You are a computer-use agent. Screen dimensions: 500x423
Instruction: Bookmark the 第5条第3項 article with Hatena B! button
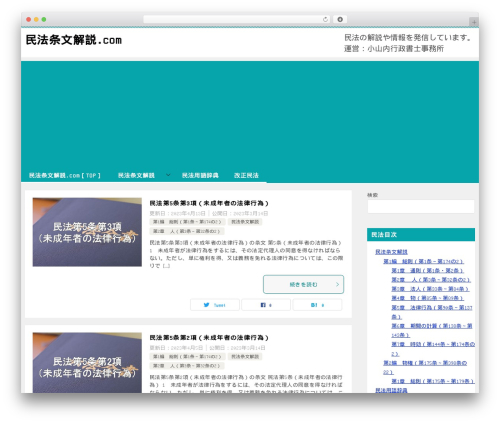(x=317, y=305)
